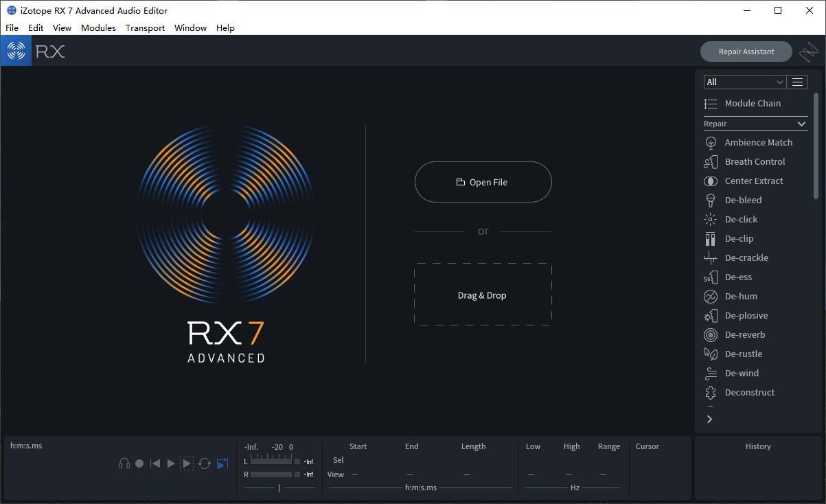Open the Breath Control module

pyautogui.click(x=755, y=161)
